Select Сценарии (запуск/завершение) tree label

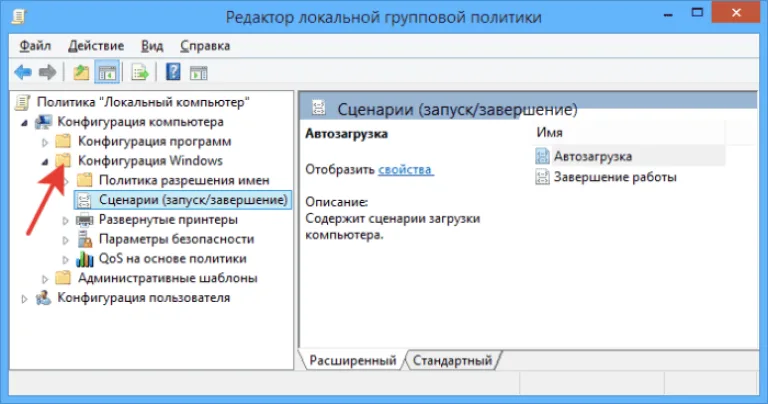pos(193,200)
